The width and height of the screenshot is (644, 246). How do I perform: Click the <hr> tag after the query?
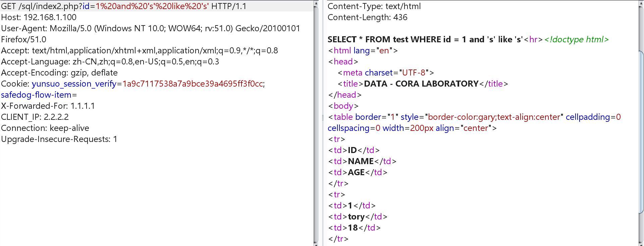point(533,39)
